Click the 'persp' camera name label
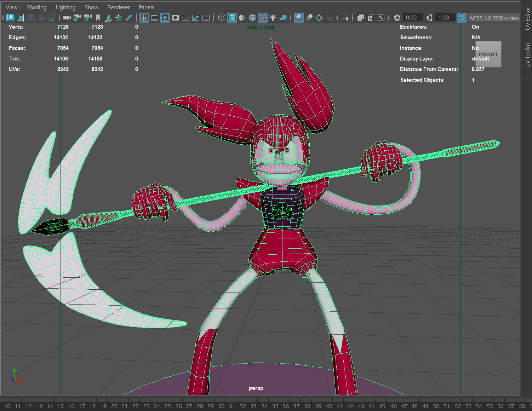The height and width of the screenshot is (411, 532). click(x=256, y=388)
